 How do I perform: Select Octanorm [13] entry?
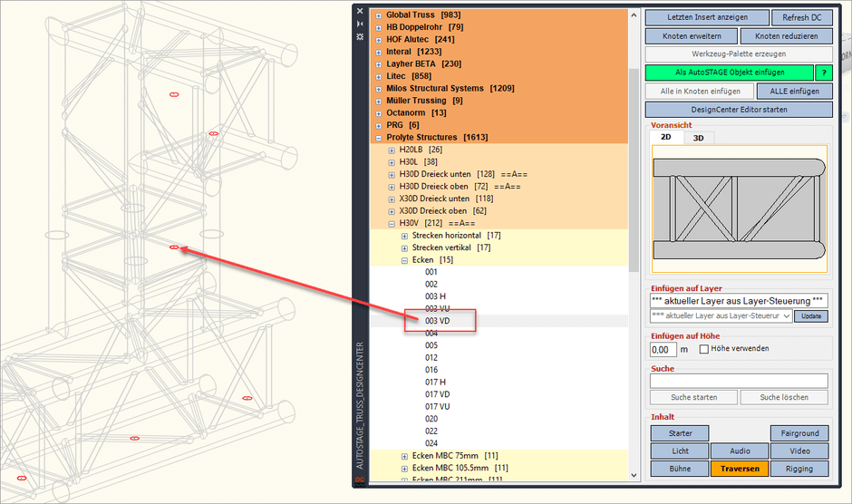416,112
